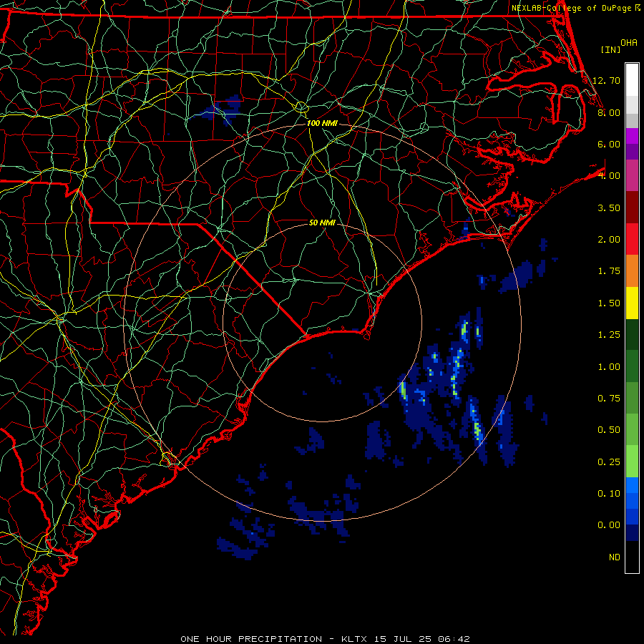The image size is (644, 644).
Task: Click the "12.70" scale label
Action: (606, 80)
